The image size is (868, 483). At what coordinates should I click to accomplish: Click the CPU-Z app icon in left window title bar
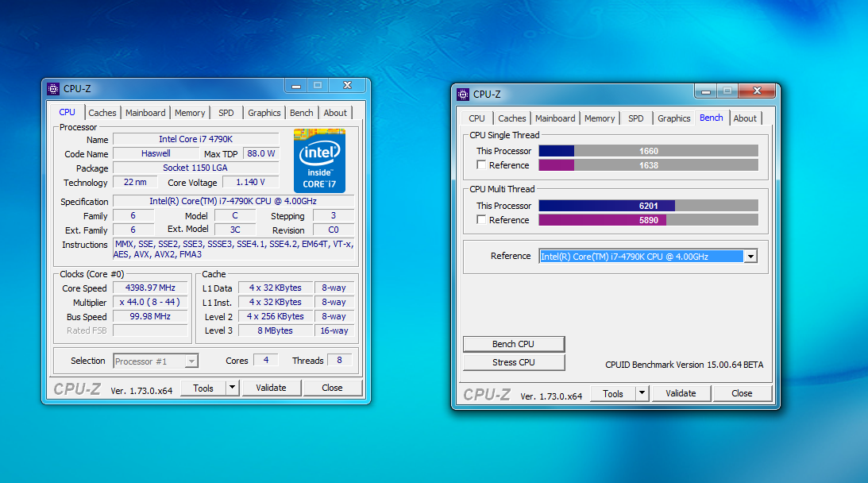coord(53,89)
